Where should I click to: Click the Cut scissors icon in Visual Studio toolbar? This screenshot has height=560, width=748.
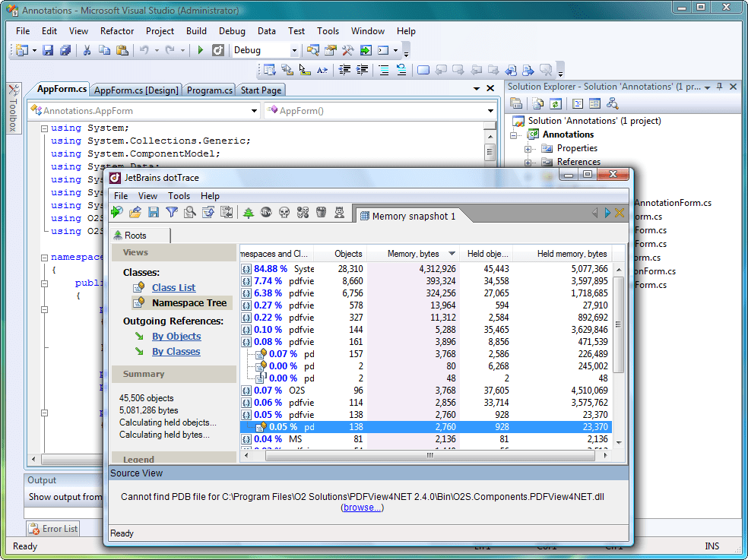point(87,50)
